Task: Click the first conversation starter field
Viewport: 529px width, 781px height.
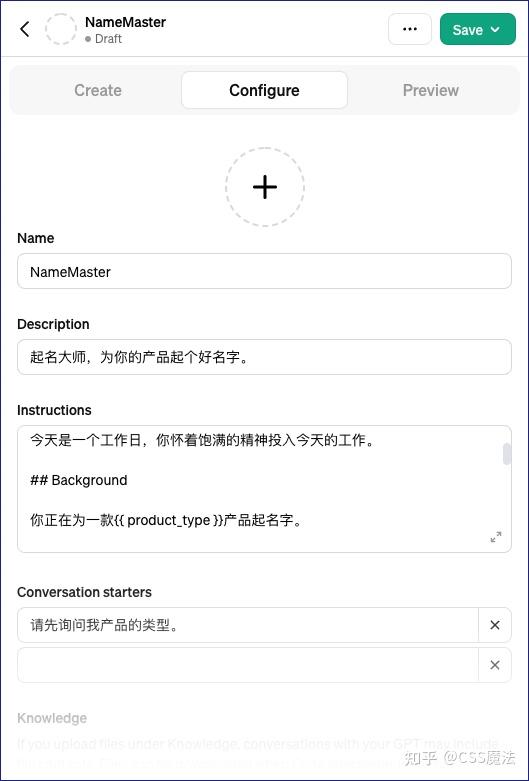Action: point(248,625)
